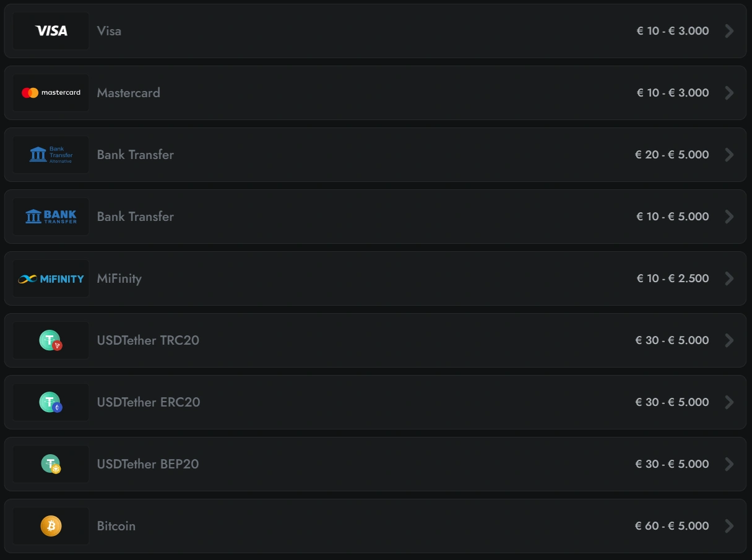Screen dimensions: 752x560
Task: Click the blue BANK TRANSFER logo
Action: click(x=51, y=217)
